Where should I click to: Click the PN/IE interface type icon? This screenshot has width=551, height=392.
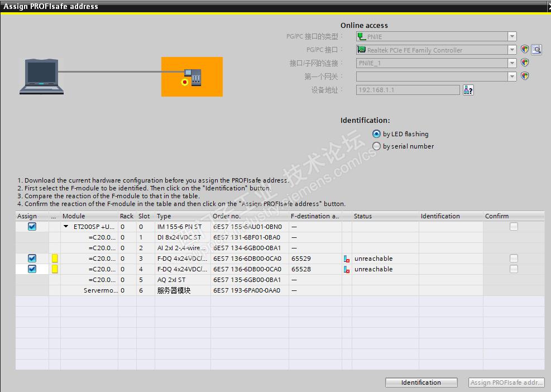tap(361, 36)
